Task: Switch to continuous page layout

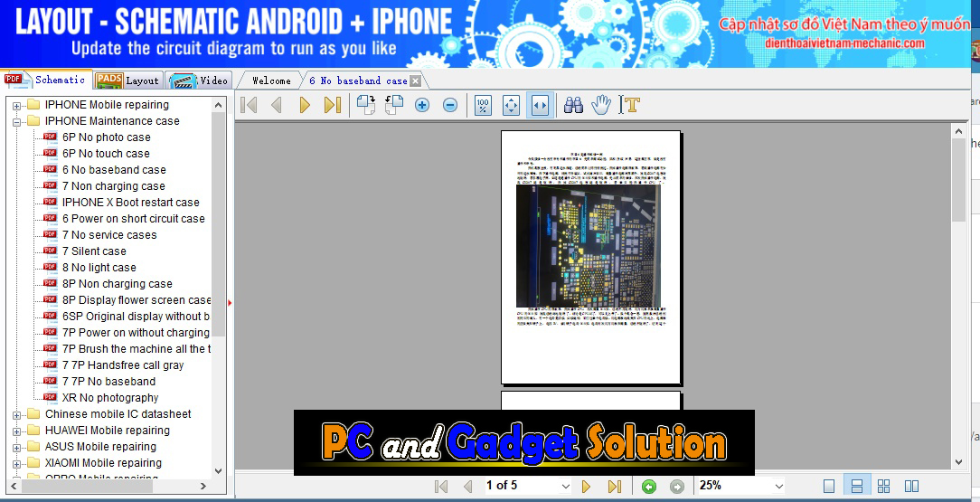Action: click(x=857, y=486)
